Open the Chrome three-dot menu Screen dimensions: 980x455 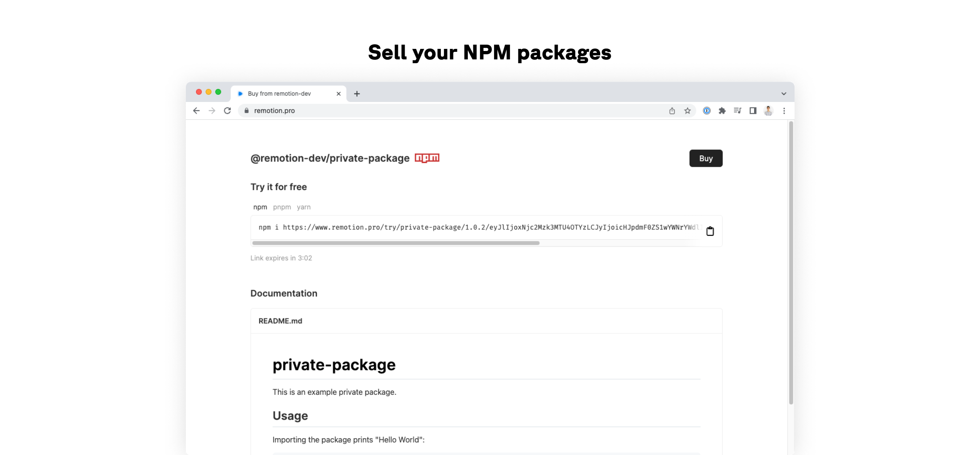(x=784, y=111)
